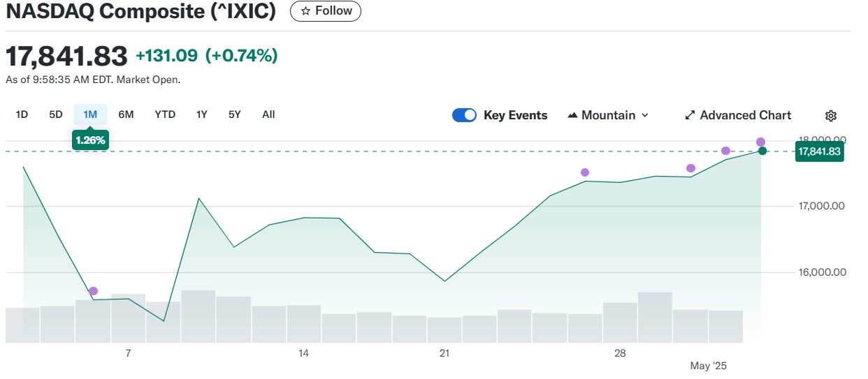The width and height of the screenshot is (868, 379).
Task: Click the expand arrows icon beside Advanced Chart
Action: click(690, 115)
